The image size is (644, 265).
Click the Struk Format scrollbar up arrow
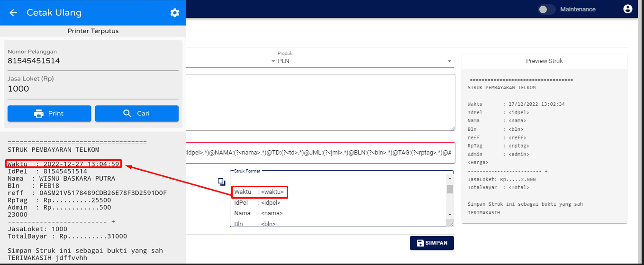coord(450,178)
